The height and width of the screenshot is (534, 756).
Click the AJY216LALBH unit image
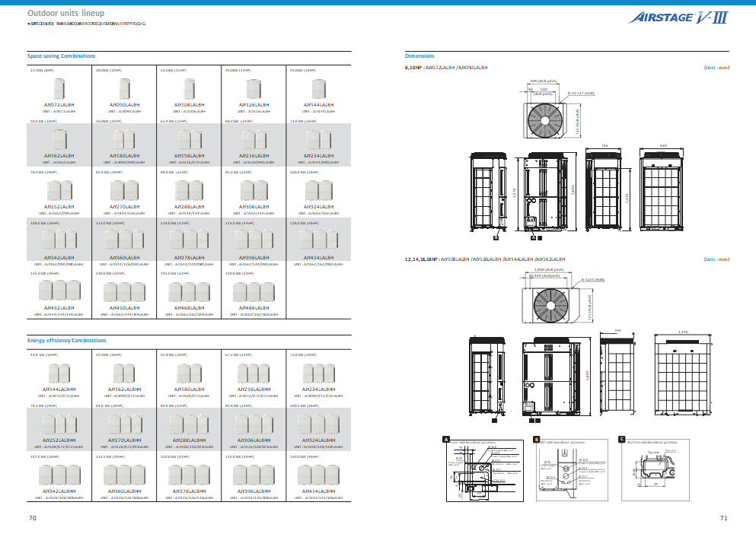pos(254,140)
